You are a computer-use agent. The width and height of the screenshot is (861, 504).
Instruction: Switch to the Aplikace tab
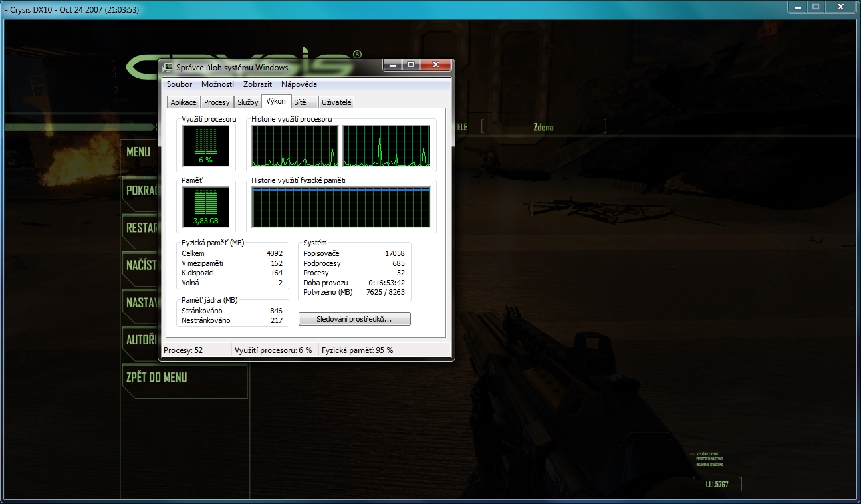184,102
